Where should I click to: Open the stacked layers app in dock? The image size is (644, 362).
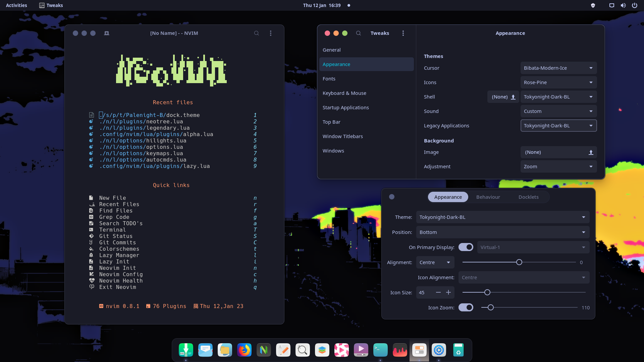click(322, 350)
